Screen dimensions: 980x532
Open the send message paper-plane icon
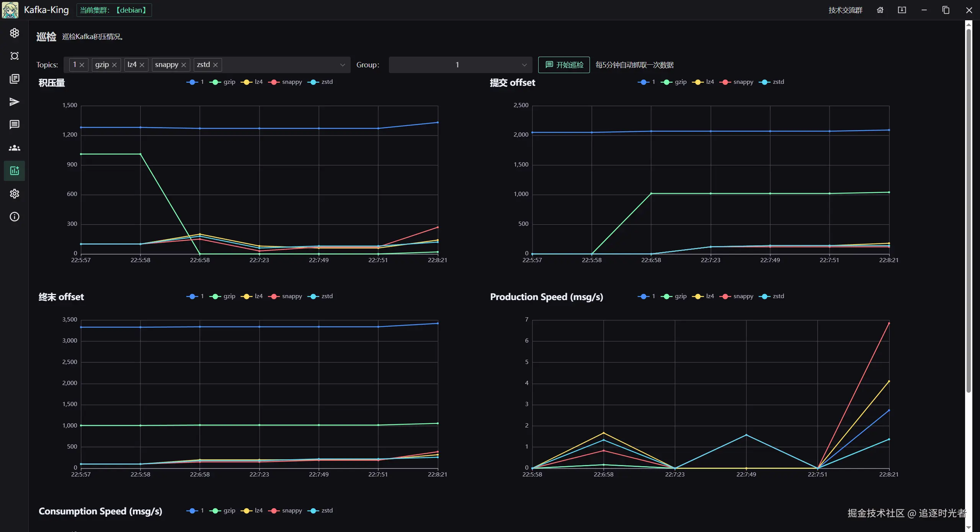tap(14, 102)
